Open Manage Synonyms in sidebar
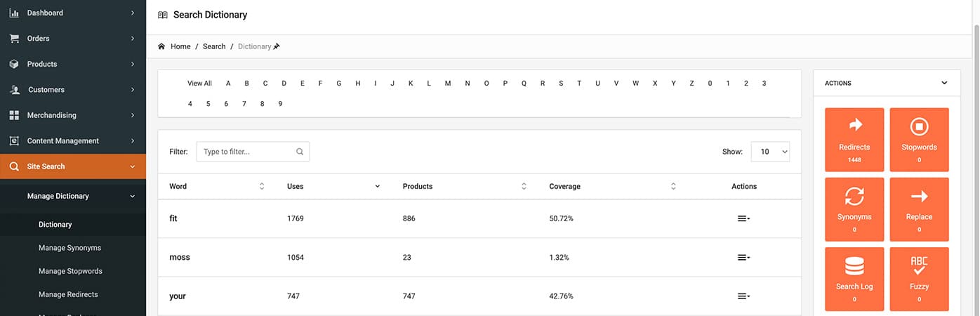 [69, 248]
